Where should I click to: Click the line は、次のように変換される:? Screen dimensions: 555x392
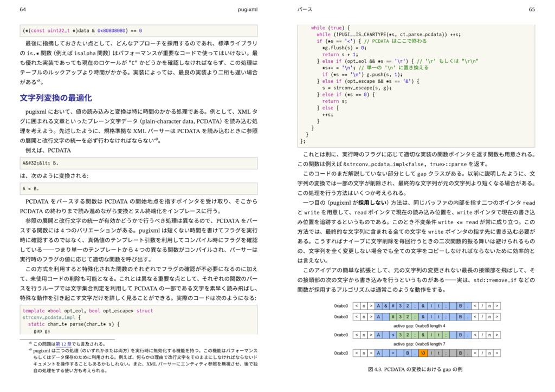click(x=54, y=175)
